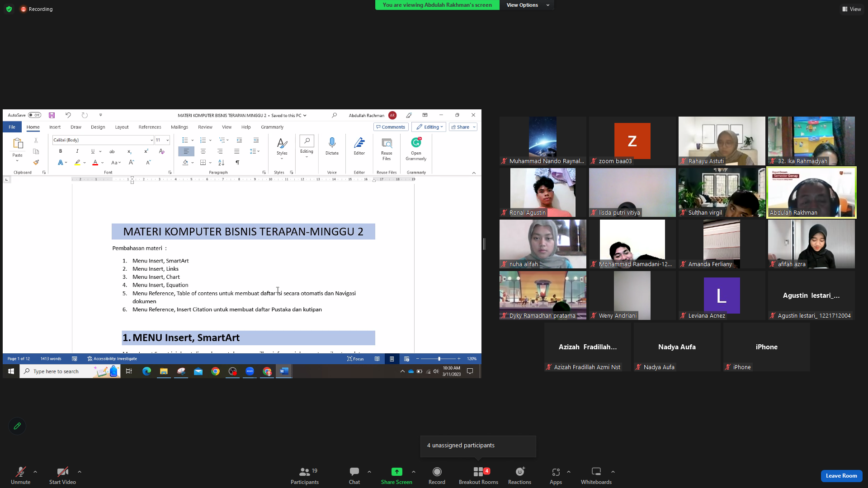868x488 pixels.
Task: Open the Dictate microphone tool
Action: (332, 146)
